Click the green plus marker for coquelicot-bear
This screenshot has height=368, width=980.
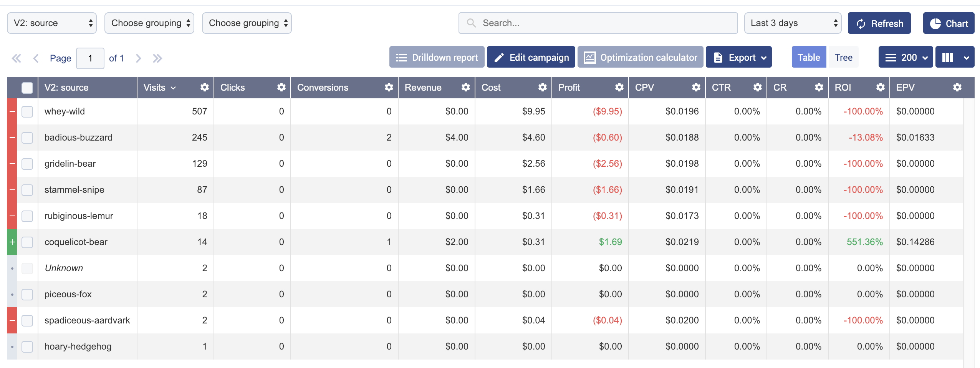(x=12, y=242)
